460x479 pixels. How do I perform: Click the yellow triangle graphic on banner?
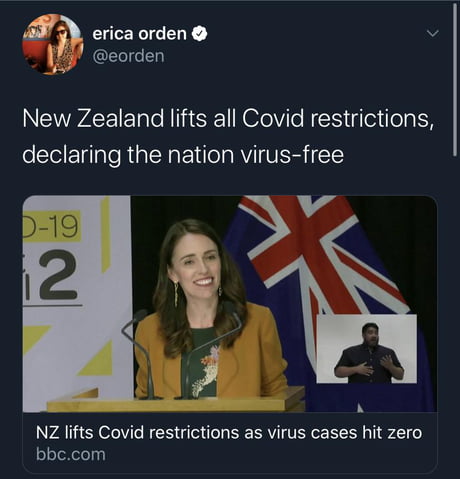click(x=96, y=358)
